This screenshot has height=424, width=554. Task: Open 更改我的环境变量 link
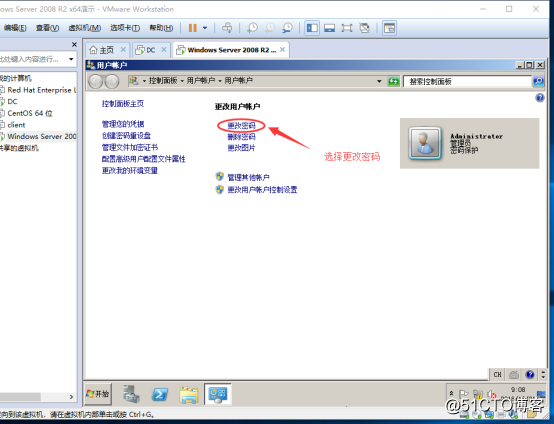[x=130, y=171]
